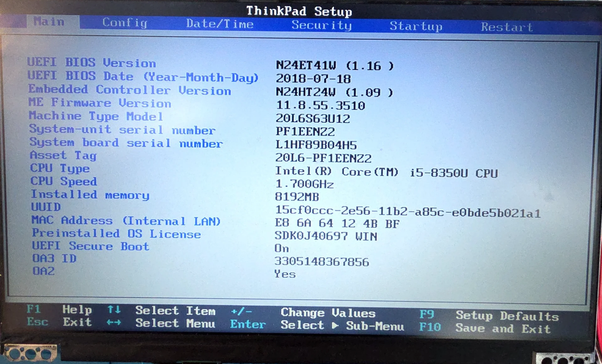Select the OA2 value Yes
The height and width of the screenshot is (364, 602).
tap(285, 274)
